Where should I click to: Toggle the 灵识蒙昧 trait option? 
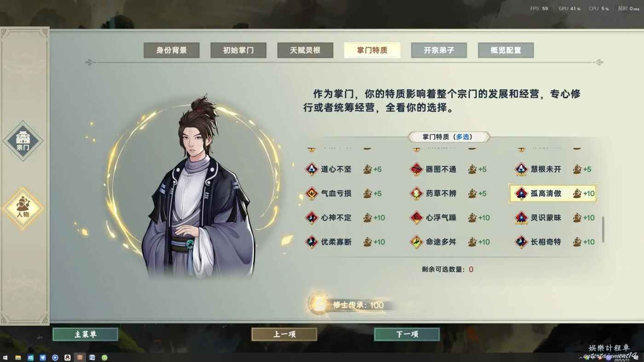point(555,217)
